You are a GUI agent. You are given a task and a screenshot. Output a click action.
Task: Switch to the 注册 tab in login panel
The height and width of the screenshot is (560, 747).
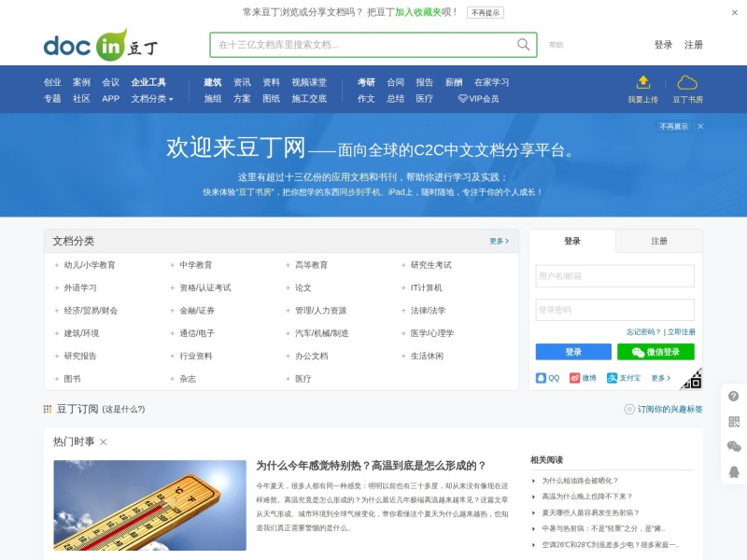coord(659,241)
